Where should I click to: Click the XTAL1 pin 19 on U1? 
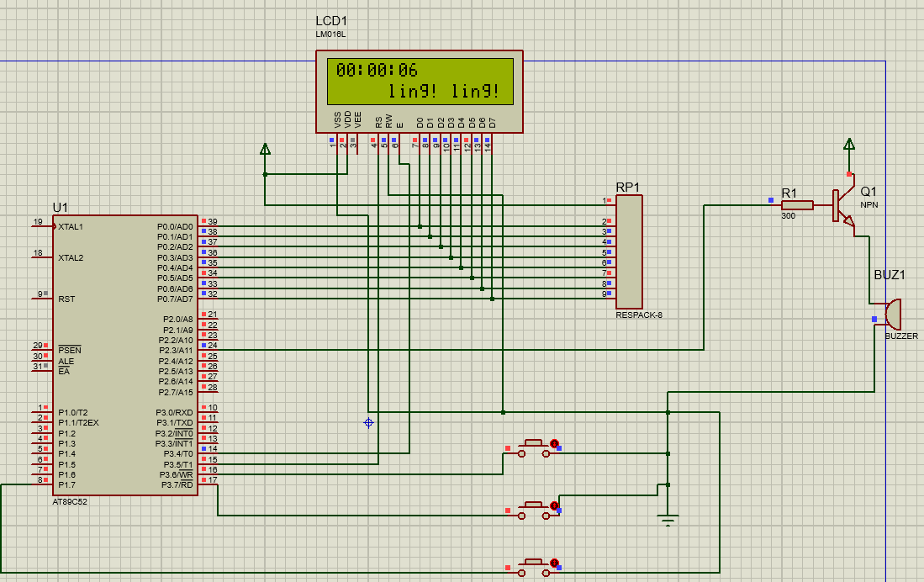click(42, 226)
